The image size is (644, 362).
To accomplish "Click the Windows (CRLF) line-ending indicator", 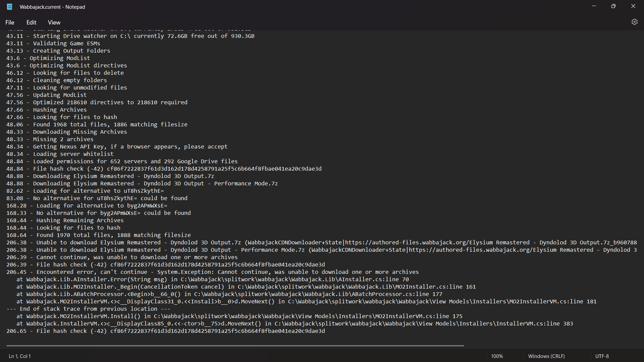I will click(546, 356).
